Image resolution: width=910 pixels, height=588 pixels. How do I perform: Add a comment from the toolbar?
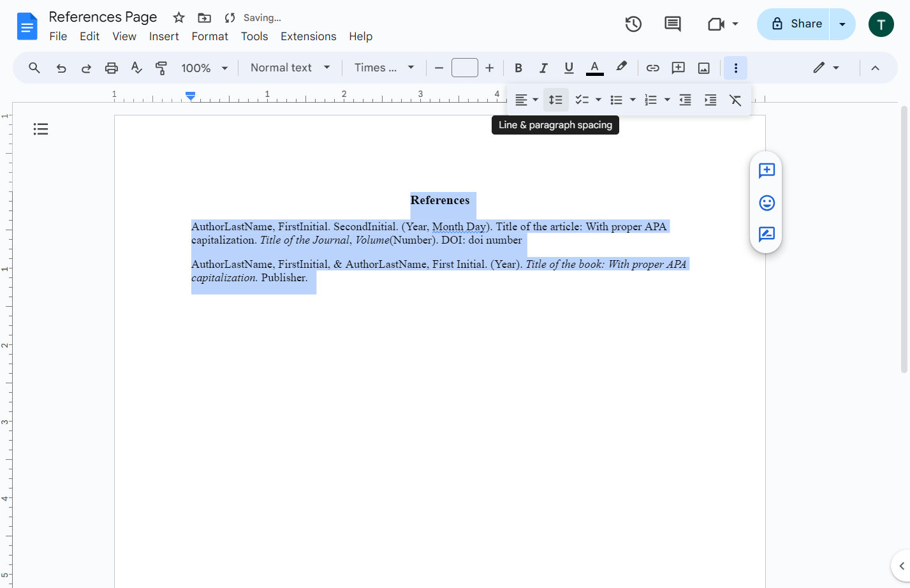coord(679,68)
